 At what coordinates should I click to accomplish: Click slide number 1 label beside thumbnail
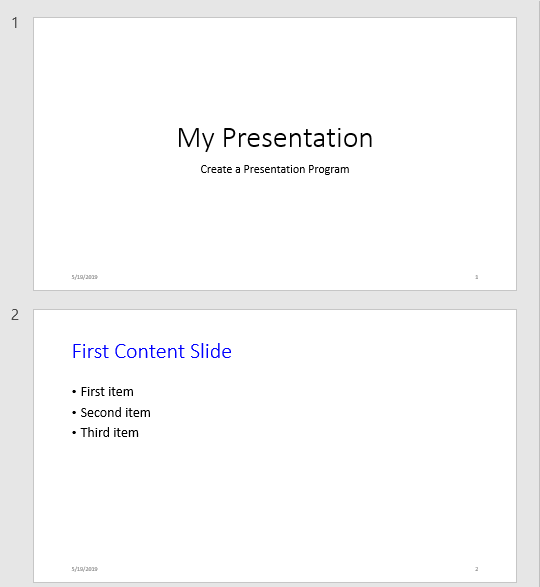[x=15, y=23]
